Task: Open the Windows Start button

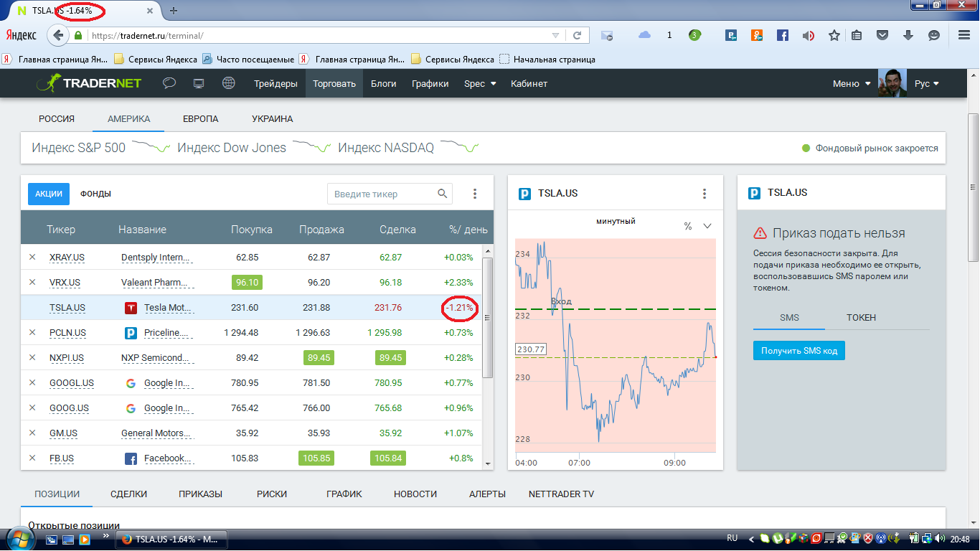Action: point(19,537)
